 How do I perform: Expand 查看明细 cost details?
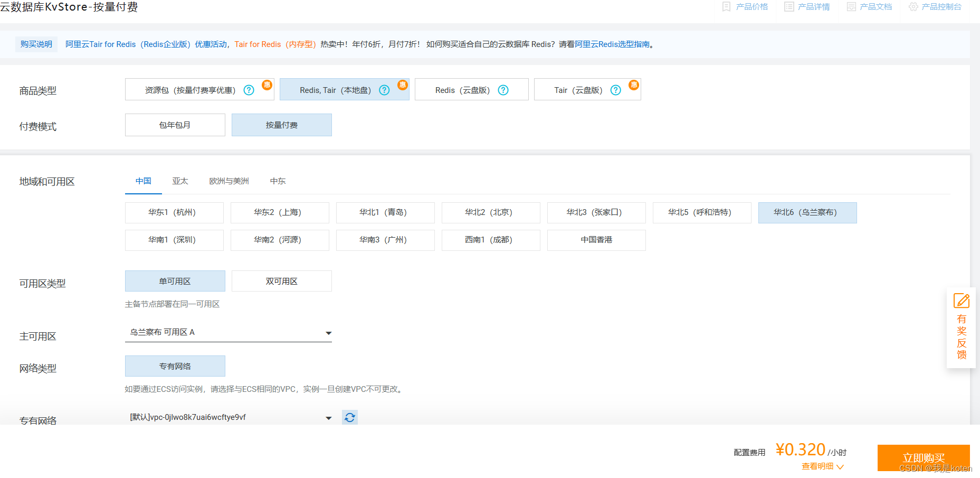coord(823,466)
